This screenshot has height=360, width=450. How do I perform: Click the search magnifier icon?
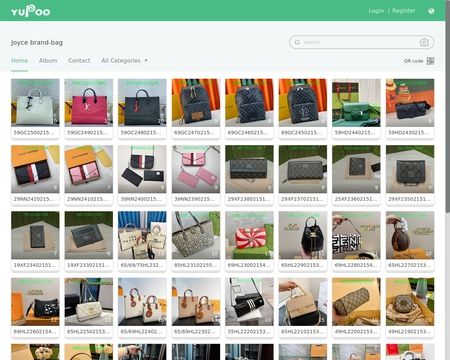point(297,42)
